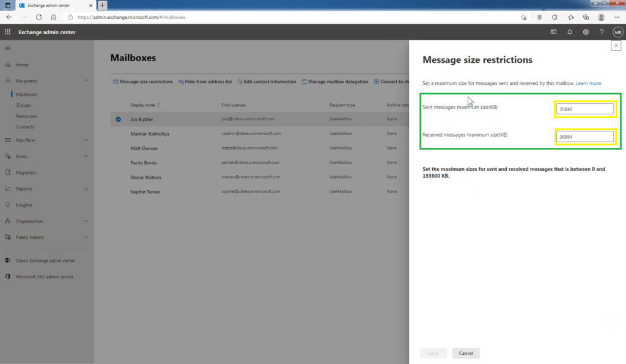Click Edit contact information toolbar button
The width and height of the screenshot is (626, 364).
click(267, 82)
